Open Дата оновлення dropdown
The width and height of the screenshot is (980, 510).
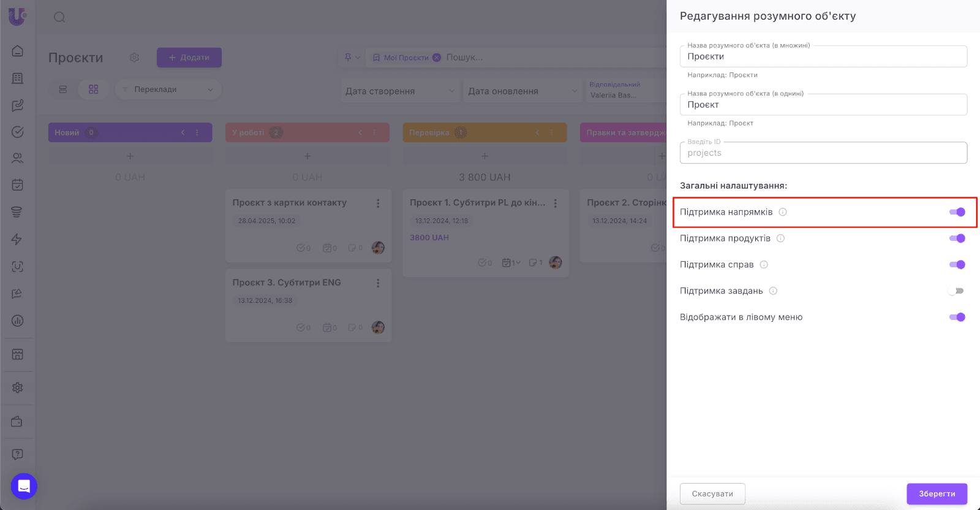522,91
